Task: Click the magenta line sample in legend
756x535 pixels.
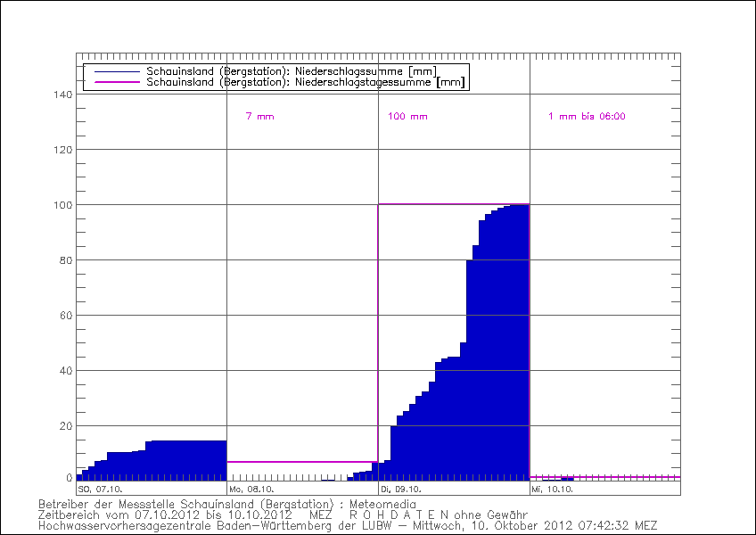Action: pos(115,82)
